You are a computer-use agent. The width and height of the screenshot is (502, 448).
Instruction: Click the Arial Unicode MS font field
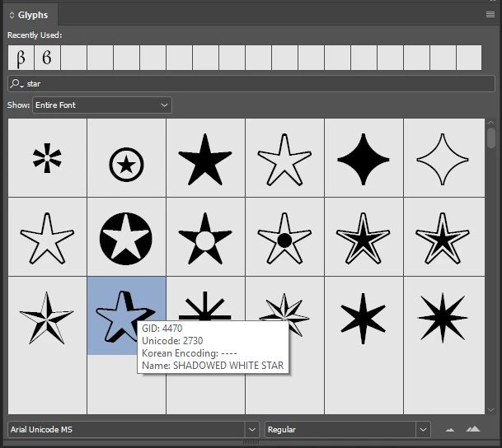pyautogui.click(x=126, y=429)
